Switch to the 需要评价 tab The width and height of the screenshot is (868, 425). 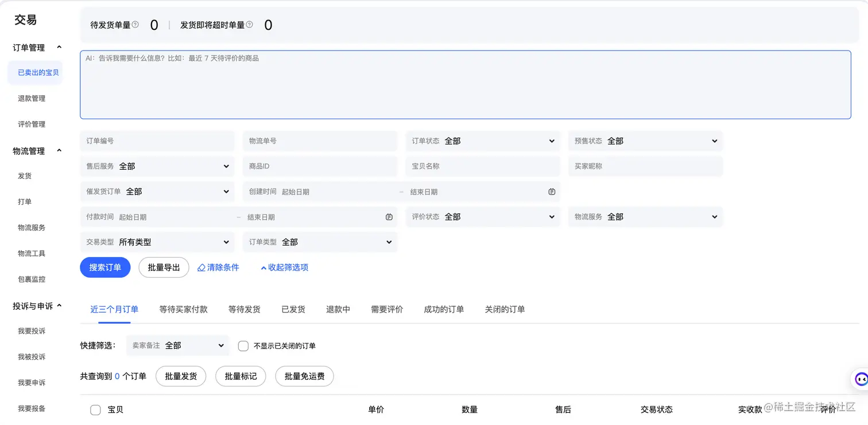[x=387, y=309]
